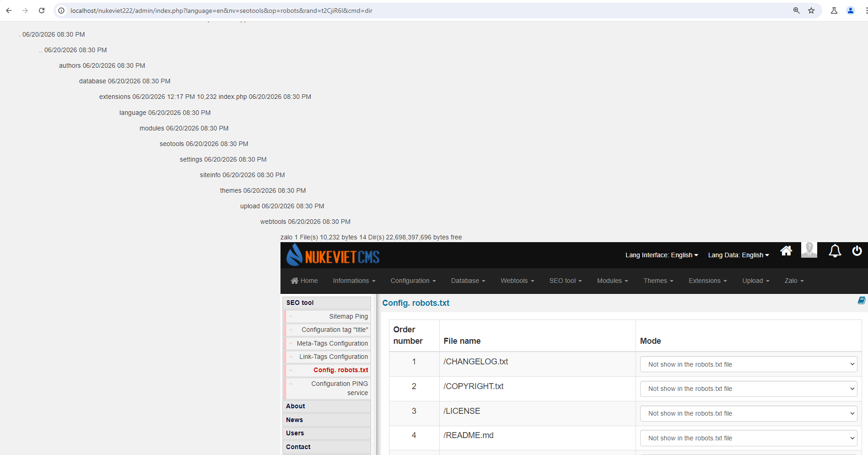Open the Meta-Tags Configuration sidebar link

[332, 343]
